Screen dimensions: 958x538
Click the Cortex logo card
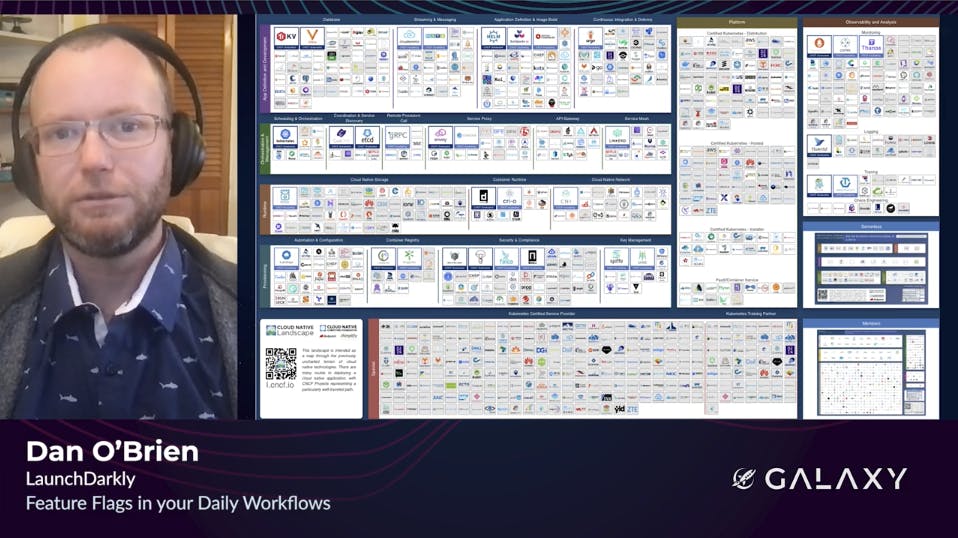(845, 46)
